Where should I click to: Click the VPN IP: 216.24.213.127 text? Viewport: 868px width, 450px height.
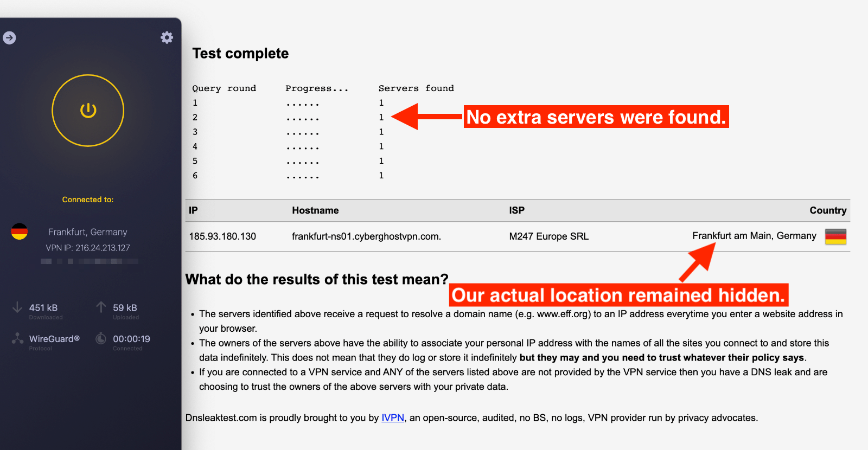coord(88,248)
